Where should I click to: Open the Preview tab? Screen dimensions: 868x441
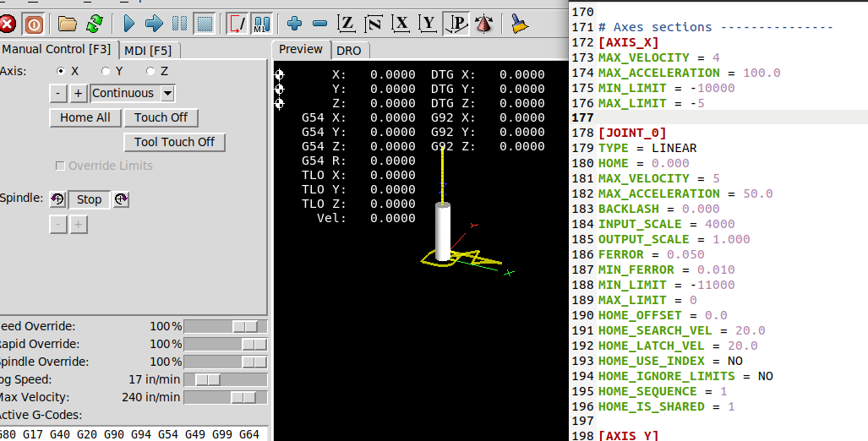pyautogui.click(x=301, y=49)
